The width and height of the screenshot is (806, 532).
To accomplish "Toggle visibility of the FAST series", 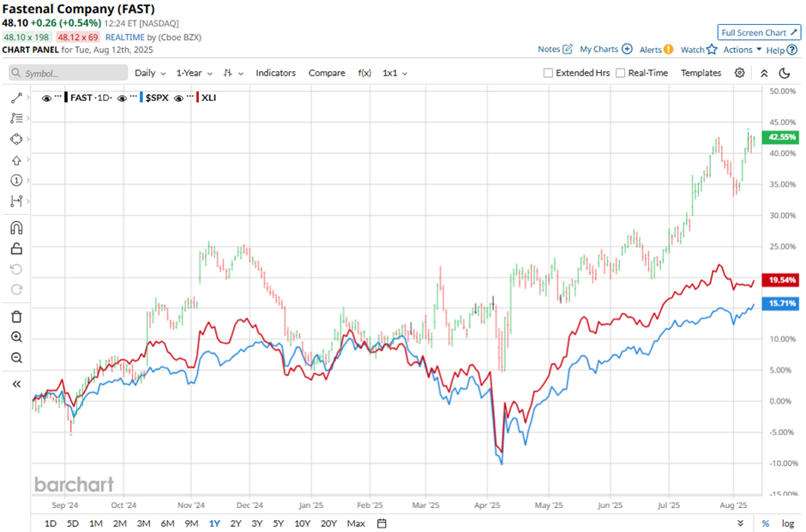I will 46,98.
